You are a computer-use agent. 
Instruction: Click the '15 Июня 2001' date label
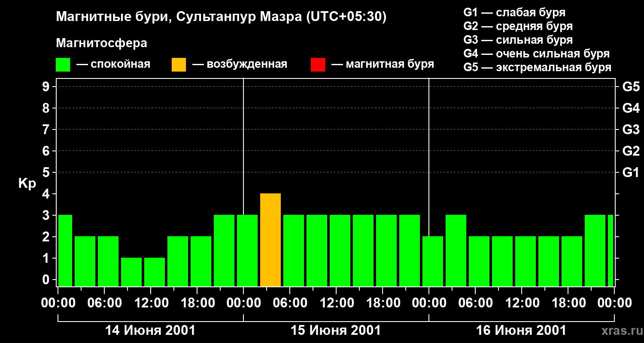point(336,331)
